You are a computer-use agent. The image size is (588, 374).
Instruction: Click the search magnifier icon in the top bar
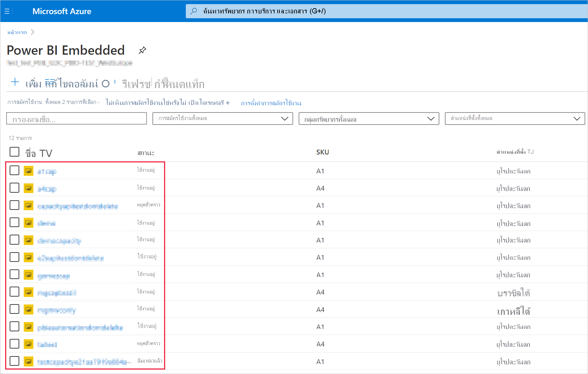coord(194,11)
